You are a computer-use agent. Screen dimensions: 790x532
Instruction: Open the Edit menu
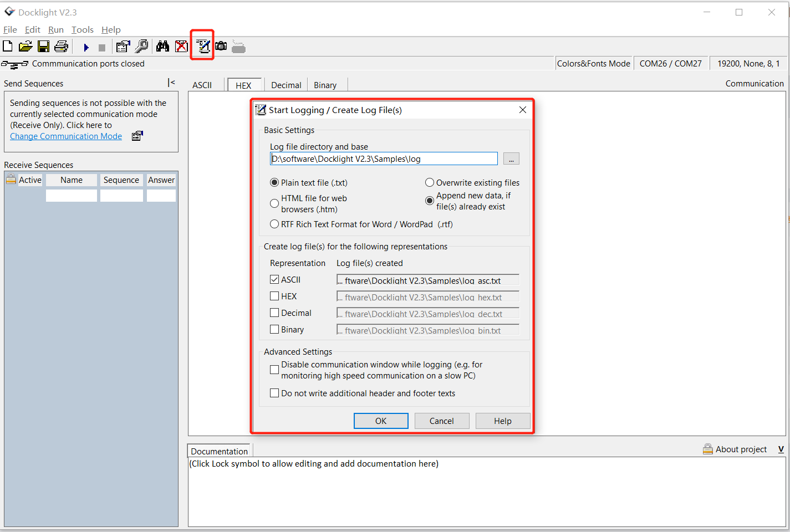click(x=32, y=29)
